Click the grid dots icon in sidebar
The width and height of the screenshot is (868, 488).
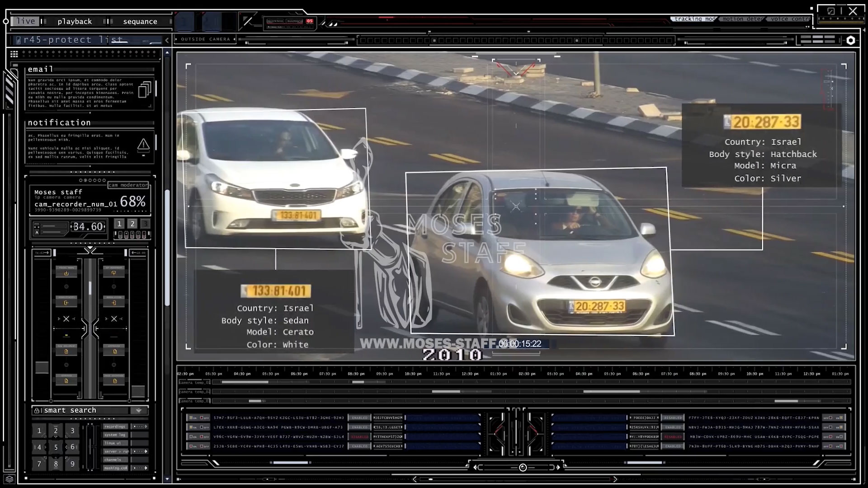[14, 54]
